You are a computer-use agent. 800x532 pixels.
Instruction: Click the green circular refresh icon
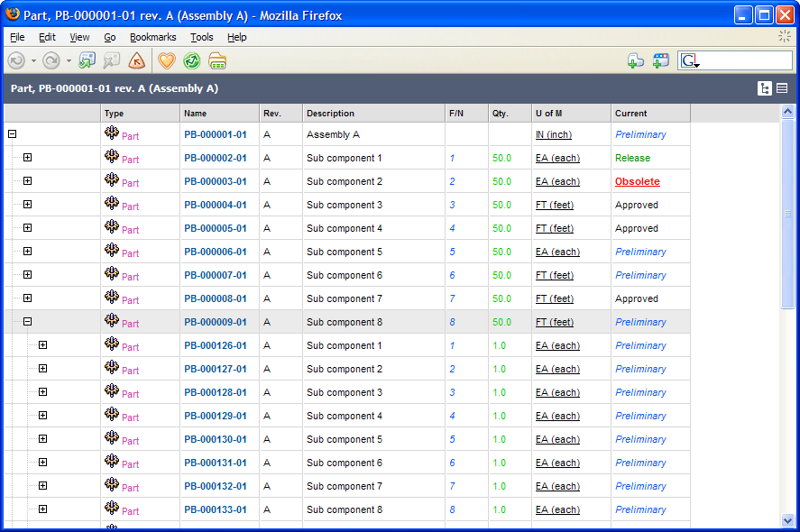[191, 60]
